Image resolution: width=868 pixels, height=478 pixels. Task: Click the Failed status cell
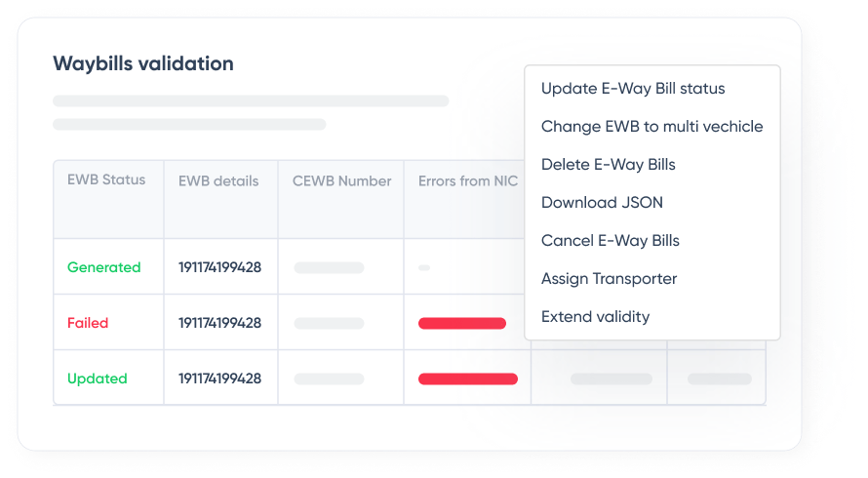pos(88,323)
